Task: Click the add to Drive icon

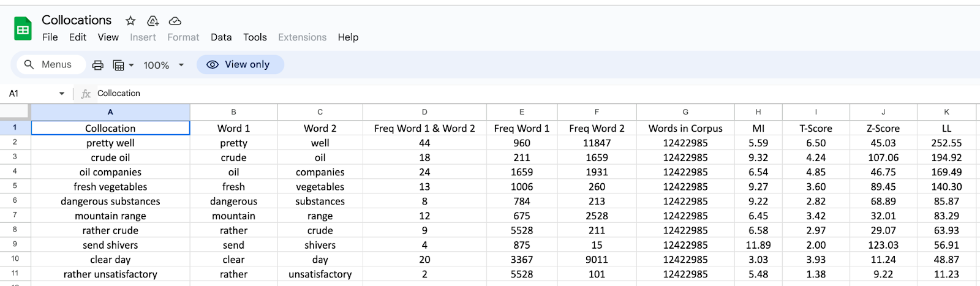Action: [x=153, y=21]
